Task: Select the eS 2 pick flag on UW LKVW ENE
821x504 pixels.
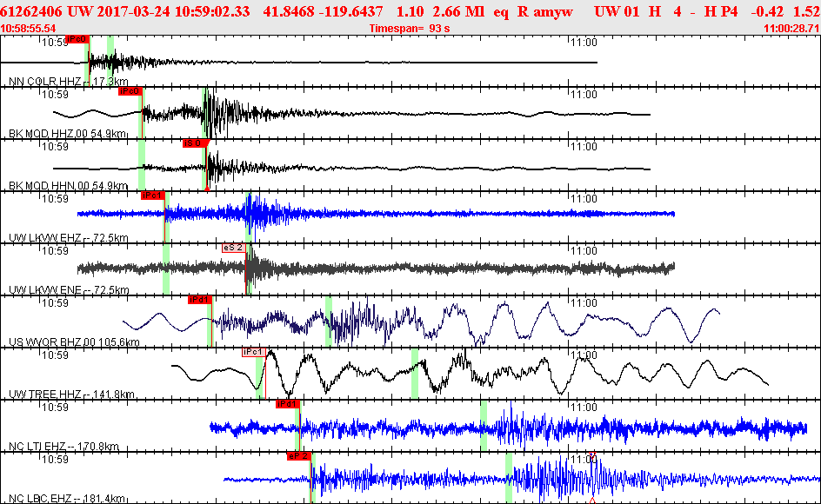Action: [234, 248]
